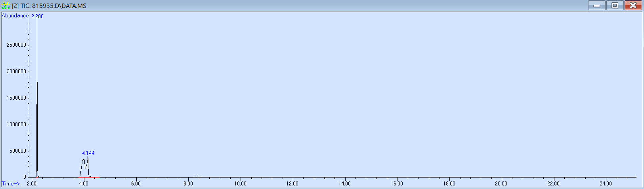Click the red integration baseline after the 4.144 peak

pos(95,177)
